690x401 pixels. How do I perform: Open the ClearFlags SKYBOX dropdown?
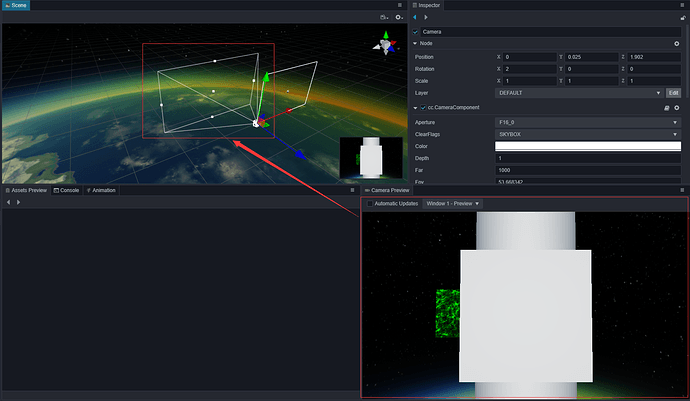[588, 134]
